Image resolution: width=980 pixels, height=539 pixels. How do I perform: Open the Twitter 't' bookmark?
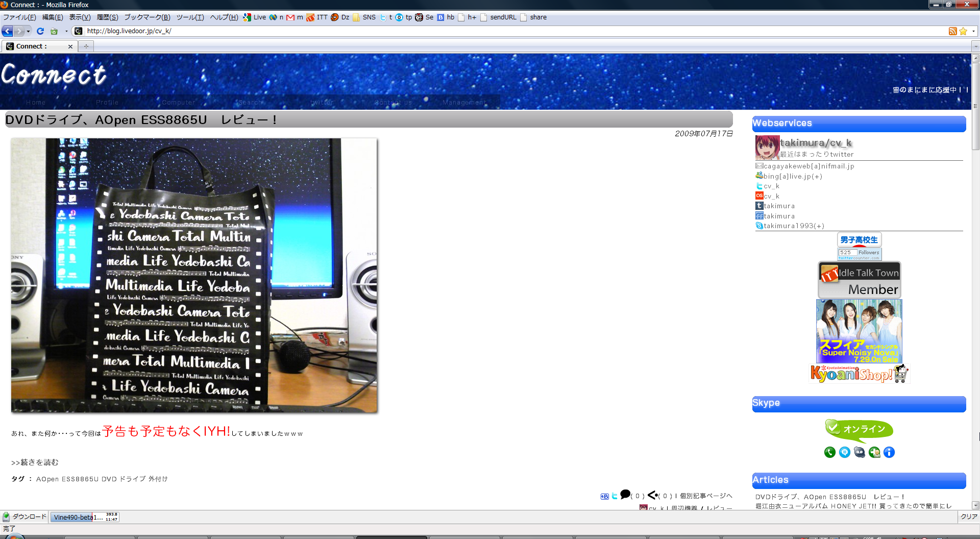coord(386,17)
